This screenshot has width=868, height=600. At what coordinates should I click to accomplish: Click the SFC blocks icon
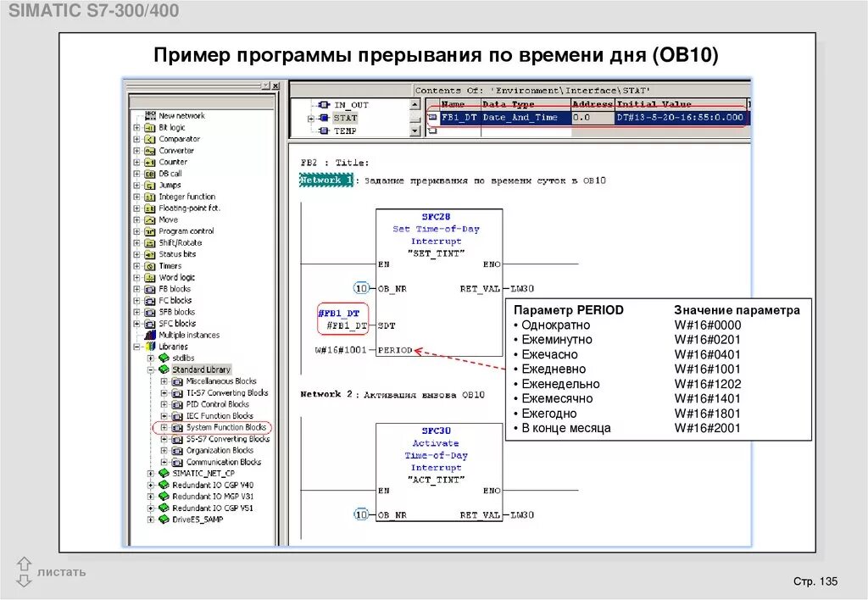point(149,324)
